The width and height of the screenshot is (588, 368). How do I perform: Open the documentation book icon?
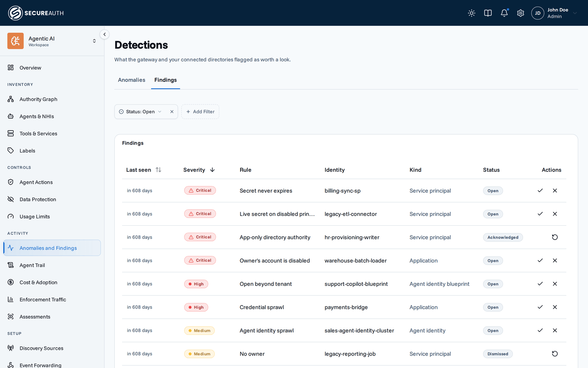pyautogui.click(x=488, y=13)
